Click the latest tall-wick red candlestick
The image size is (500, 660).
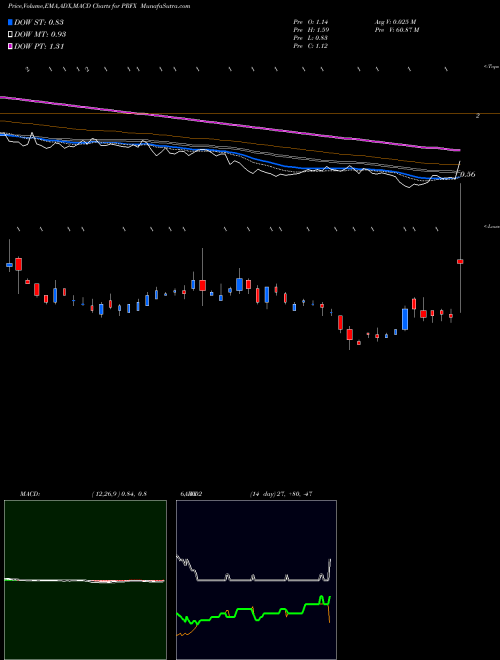(460, 261)
